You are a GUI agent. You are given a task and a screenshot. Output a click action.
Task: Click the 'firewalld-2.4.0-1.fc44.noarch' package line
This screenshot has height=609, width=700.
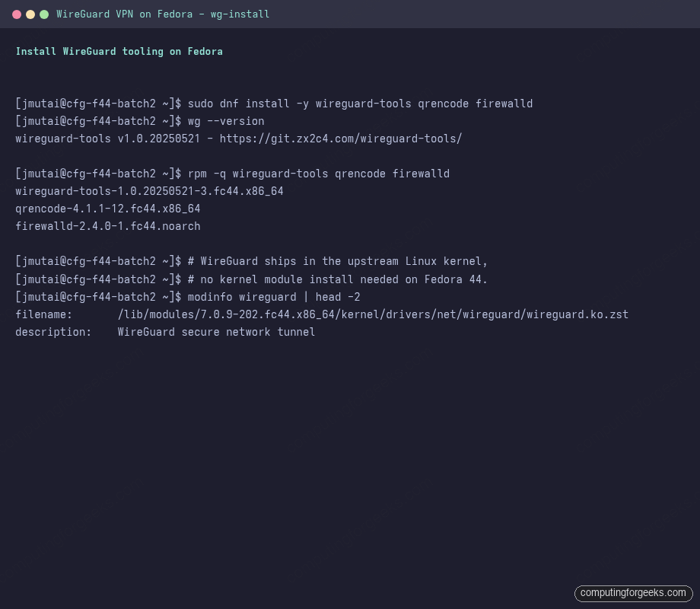[x=108, y=226]
